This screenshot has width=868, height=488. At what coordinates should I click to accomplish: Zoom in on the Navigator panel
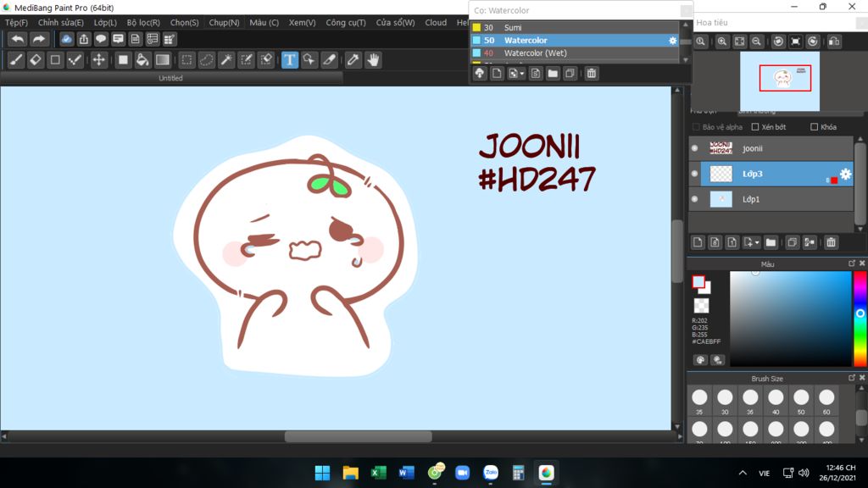tap(722, 42)
